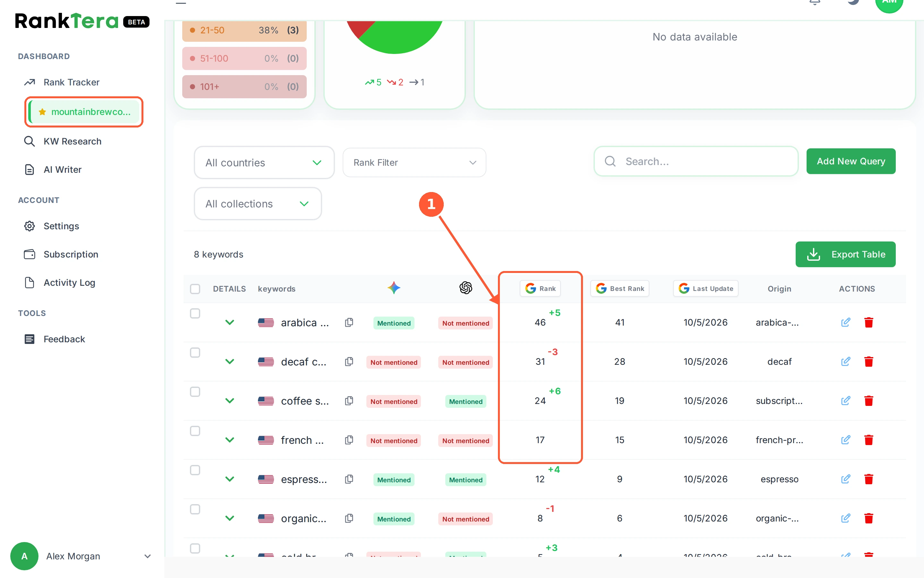Open AI Writer in the sidebar
This screenshot has height=578, width=924.
(62, 170)
